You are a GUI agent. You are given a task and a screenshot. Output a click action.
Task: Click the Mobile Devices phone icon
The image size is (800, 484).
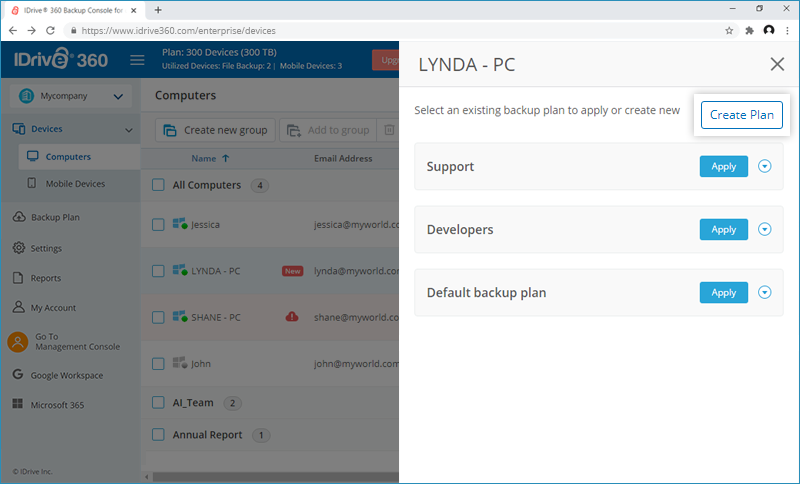point(32,183)
